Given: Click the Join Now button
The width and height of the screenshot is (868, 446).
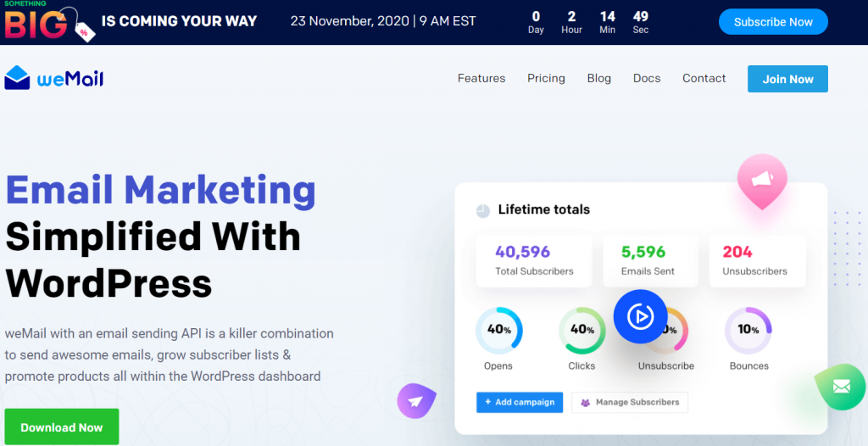Looking at the screenshot, I should (x=787, y=79).
